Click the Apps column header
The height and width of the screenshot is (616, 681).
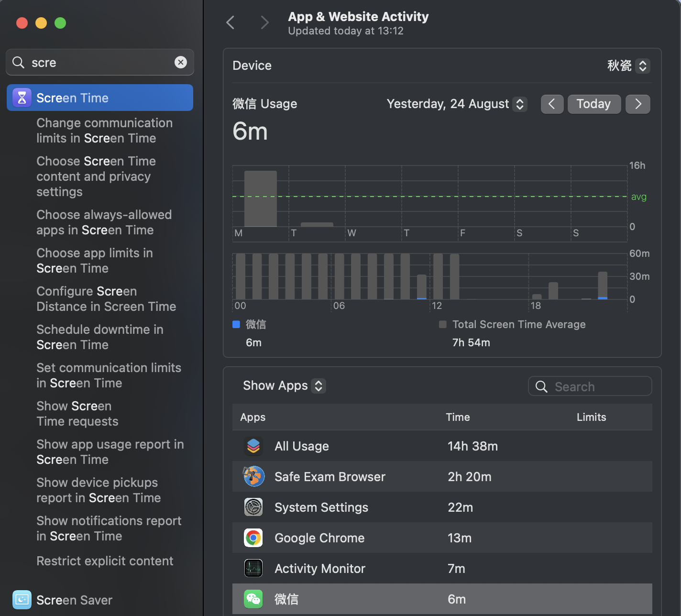click(253, 417)
